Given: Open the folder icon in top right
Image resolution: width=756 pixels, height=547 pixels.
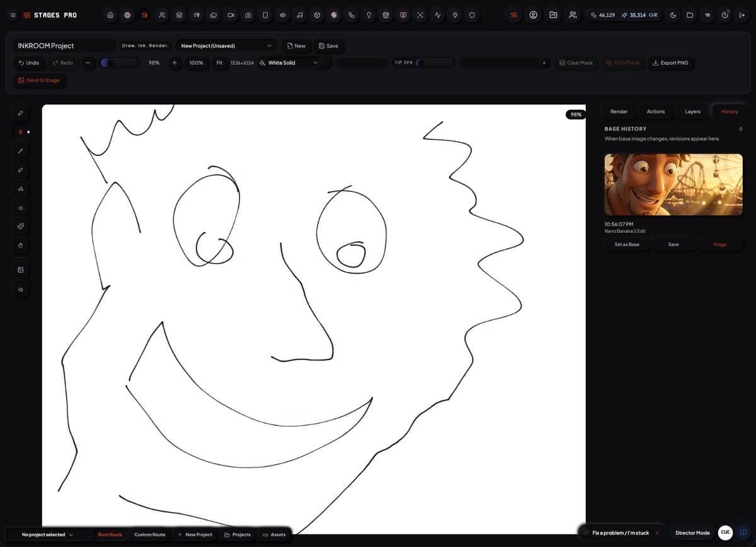Looking at the screenshot, I should click(690, 15).
